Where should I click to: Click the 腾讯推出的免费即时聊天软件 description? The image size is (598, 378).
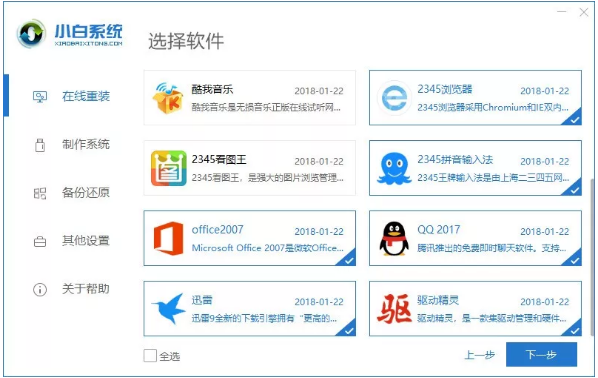point(492,248)
